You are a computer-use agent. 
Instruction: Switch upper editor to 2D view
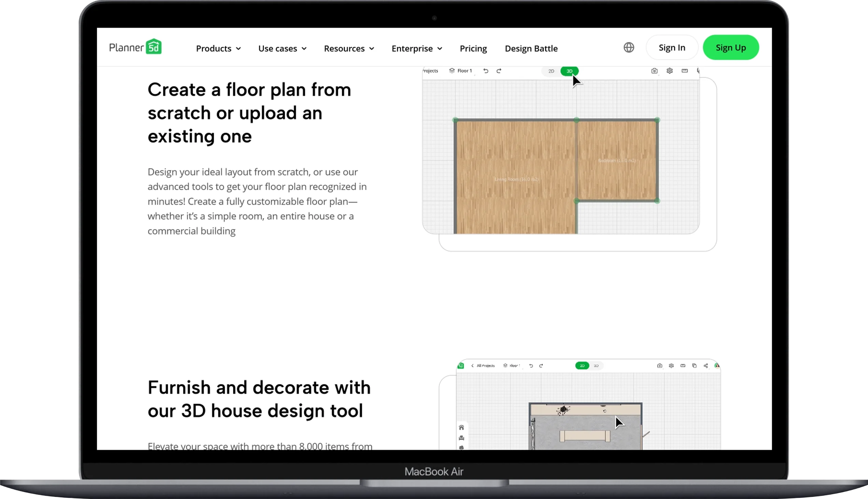(551, 71)
